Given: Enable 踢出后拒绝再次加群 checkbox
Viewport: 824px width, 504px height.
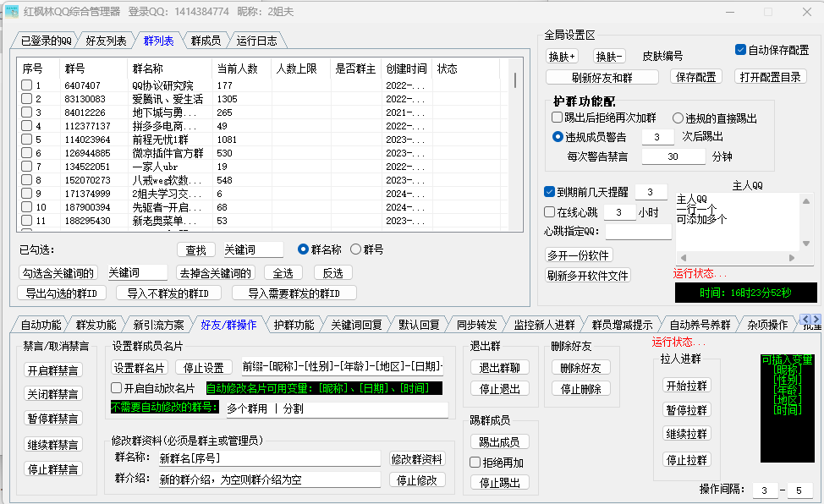Looking at the screenshot, I should coord(557,118).
